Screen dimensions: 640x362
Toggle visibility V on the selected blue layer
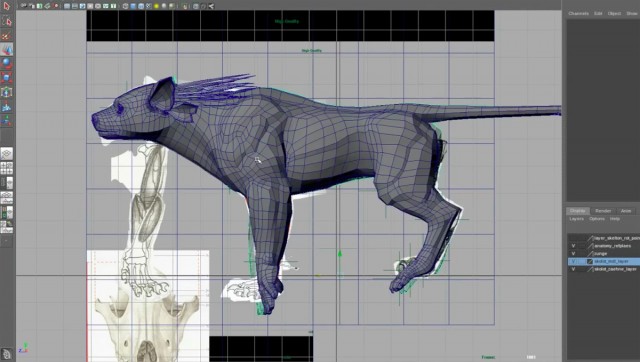(573, 261)
